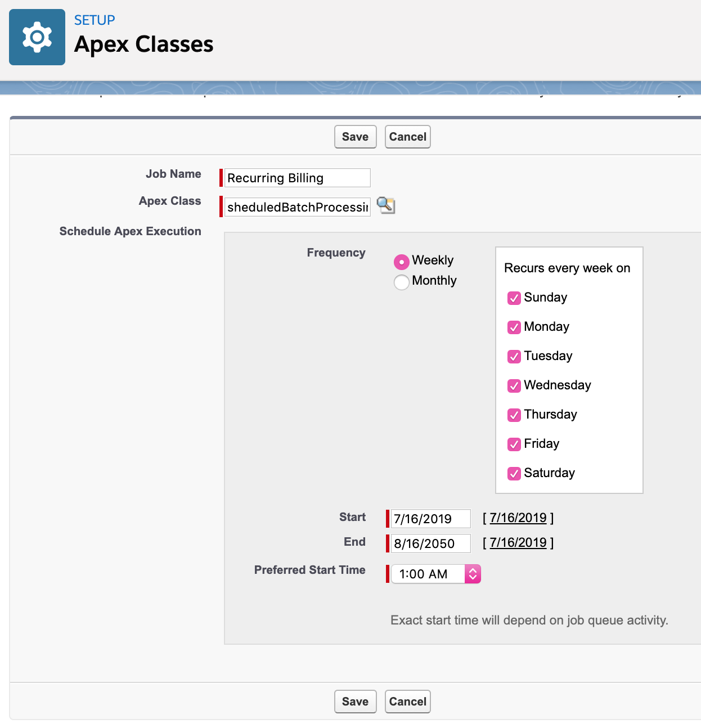Click the bottom Save button
701x728 pixels.
click(356, 702)
